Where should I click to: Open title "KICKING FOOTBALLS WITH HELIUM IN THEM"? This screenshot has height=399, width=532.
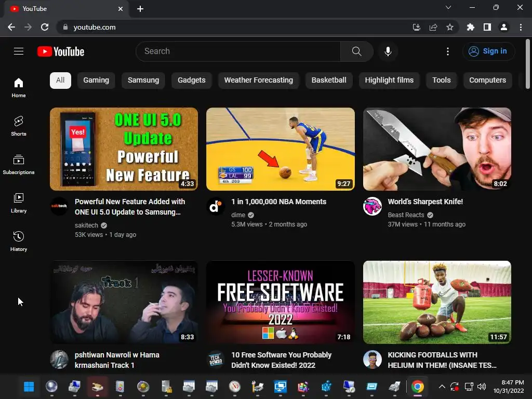click(442, 360)
